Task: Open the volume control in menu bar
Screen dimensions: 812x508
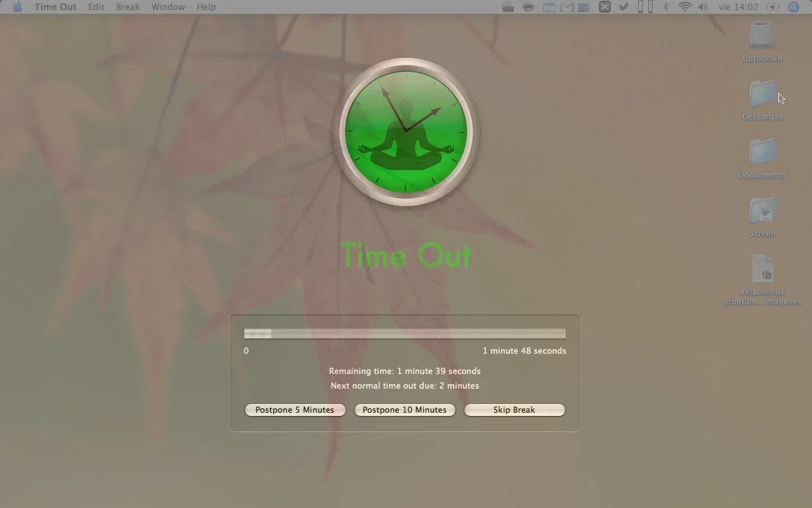Action: tap(703, 7)
